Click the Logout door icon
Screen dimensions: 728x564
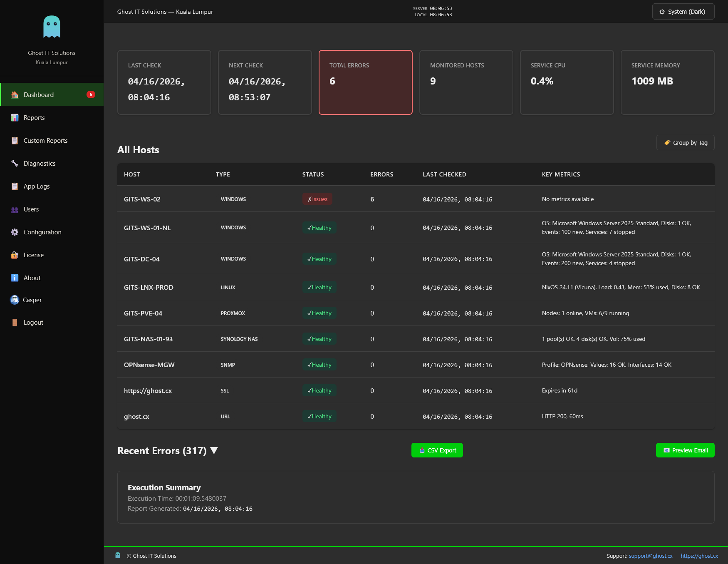15,323
